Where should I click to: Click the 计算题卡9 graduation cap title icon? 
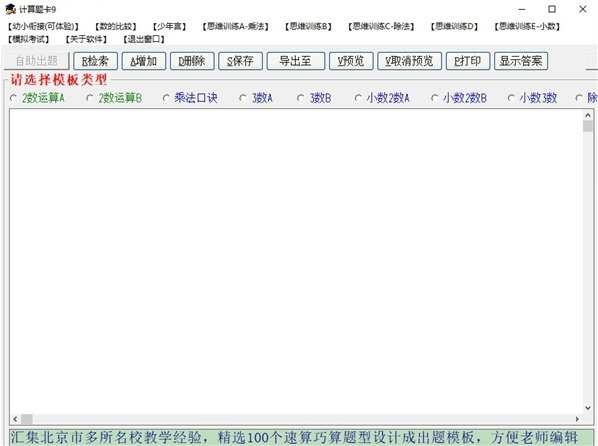click(11, 9)
